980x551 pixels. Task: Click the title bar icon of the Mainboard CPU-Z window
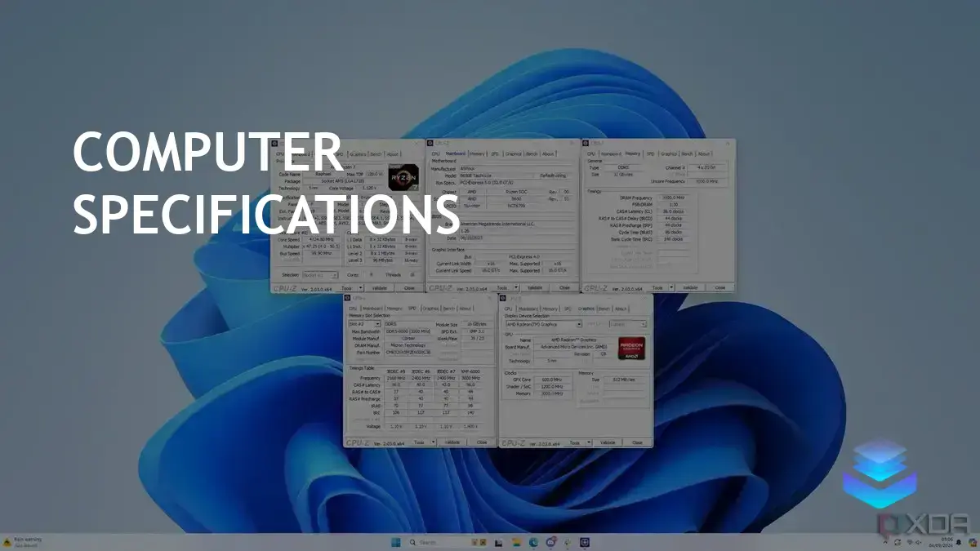point(430,143)
